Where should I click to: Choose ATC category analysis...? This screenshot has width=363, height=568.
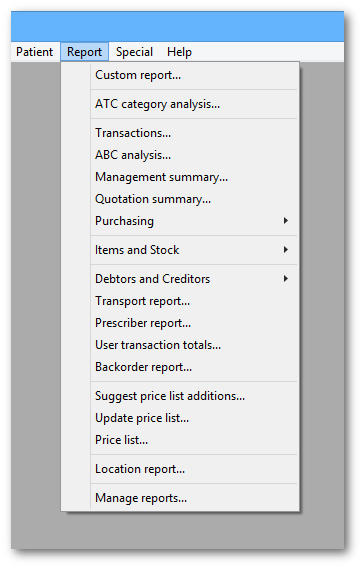click(x=180, y=104)
